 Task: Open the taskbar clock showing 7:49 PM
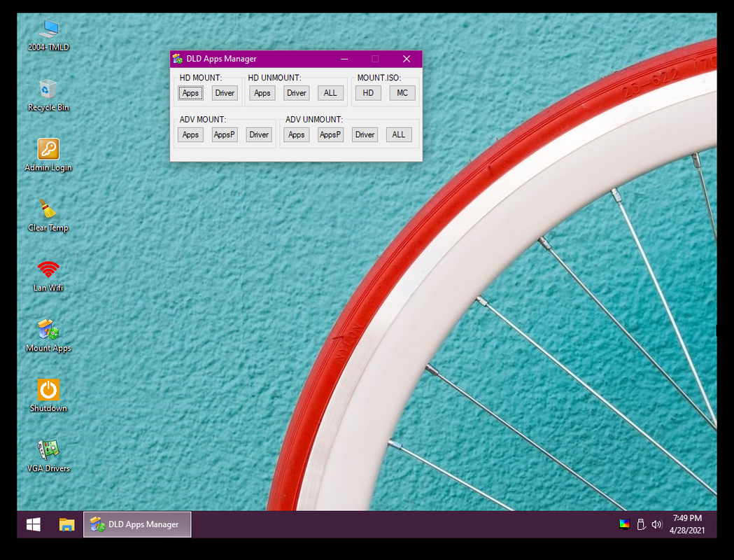[686, 524]
